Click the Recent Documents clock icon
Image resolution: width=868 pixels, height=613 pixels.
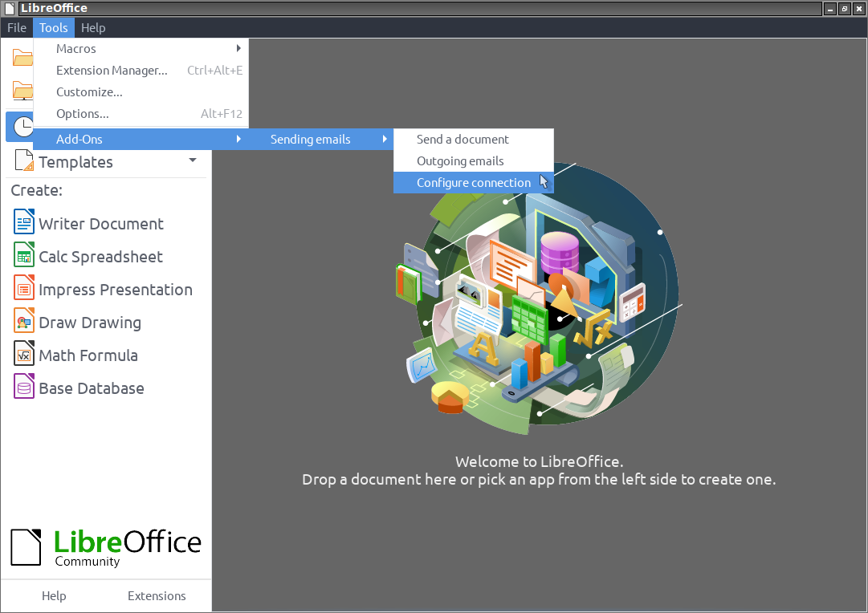coord(22,127)
